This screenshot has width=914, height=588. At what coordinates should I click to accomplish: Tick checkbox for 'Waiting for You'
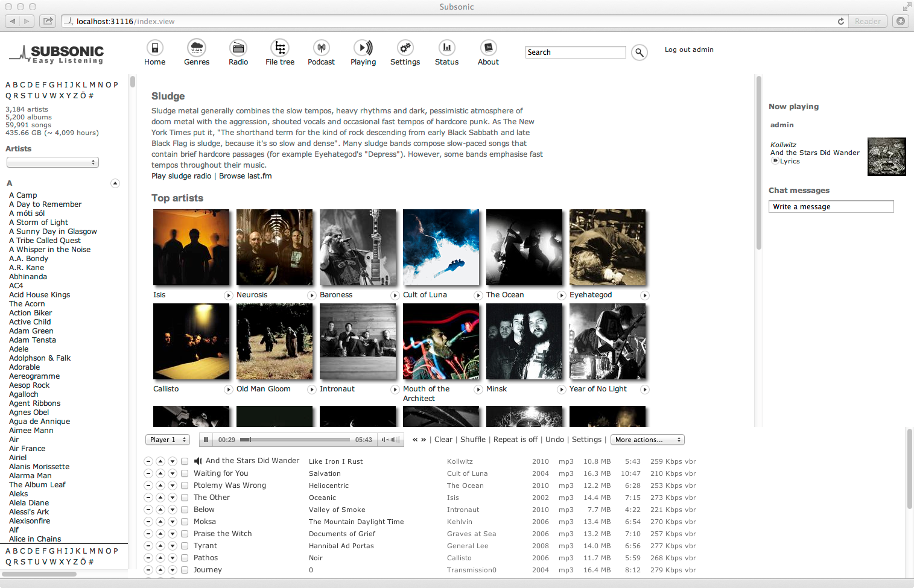pos(185,473)
